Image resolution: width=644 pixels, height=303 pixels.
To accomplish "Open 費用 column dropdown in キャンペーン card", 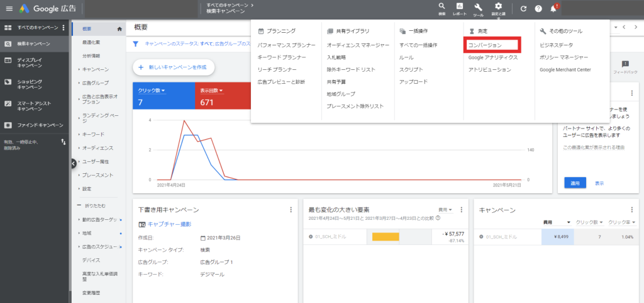I will coord(557,222).
